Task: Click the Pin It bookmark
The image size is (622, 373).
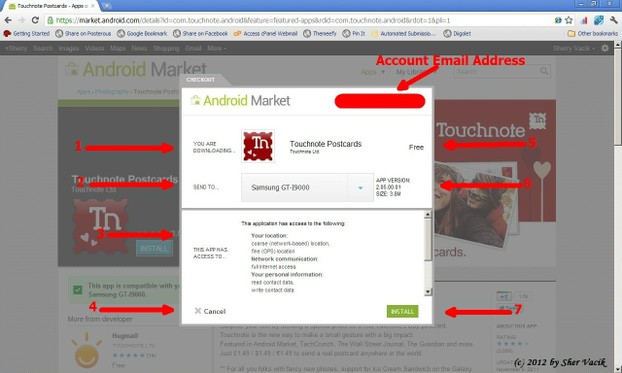Action: (x=354, y=34)
